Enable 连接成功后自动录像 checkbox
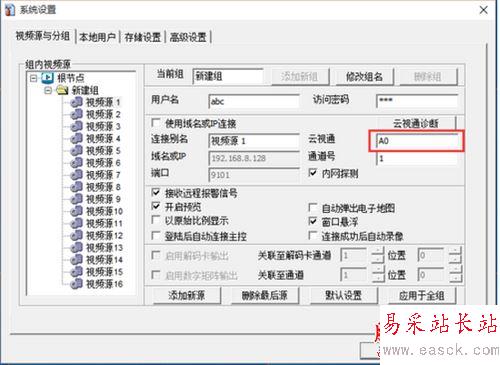 point(313,236)
